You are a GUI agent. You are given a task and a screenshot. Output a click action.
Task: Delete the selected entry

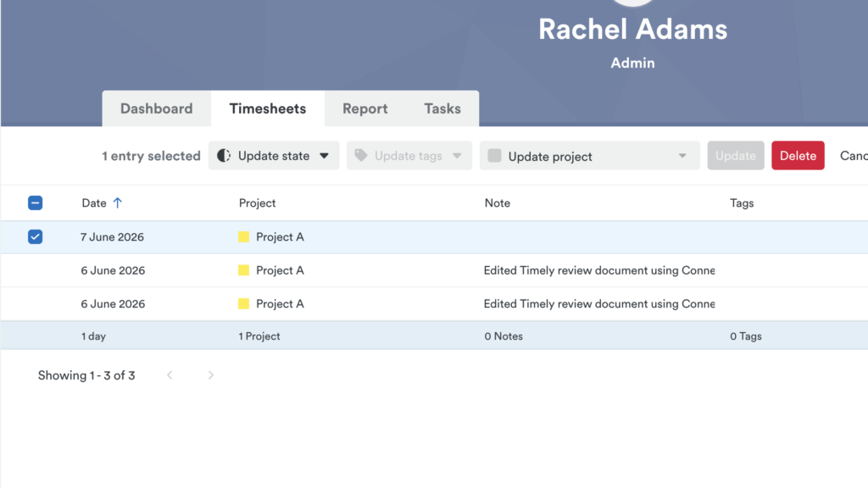[x=798, y=156]
